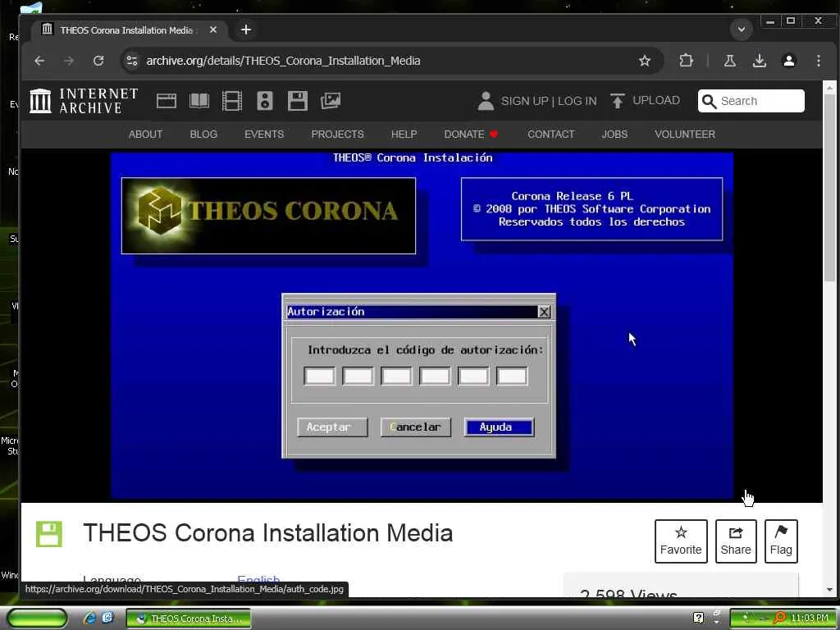Open the browser downloads icon
Screen dimensions: 840x630
(759, 61)
